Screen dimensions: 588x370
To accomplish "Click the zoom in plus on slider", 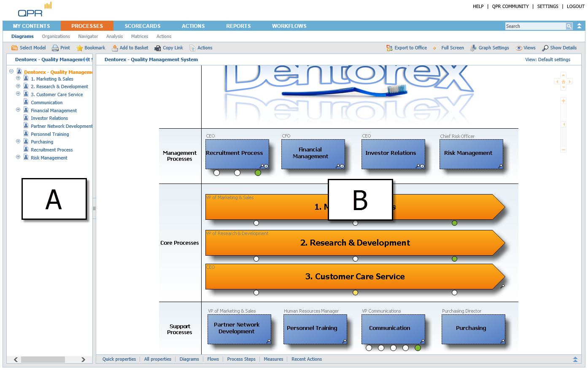I will click(563, 101).
